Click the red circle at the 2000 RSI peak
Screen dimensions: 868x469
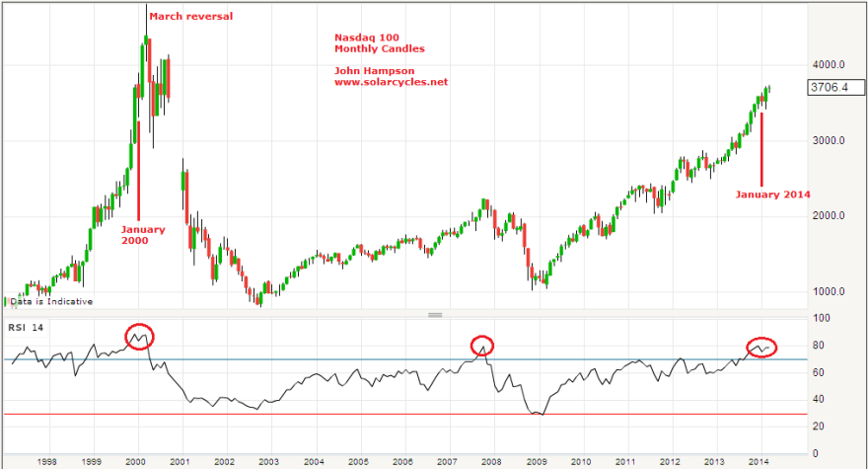coord(140,337)
